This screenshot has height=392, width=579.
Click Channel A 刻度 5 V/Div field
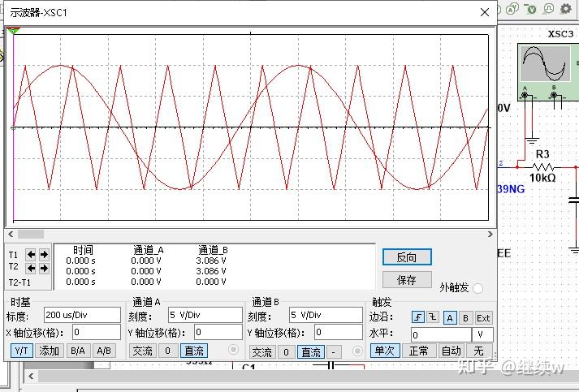205,315
